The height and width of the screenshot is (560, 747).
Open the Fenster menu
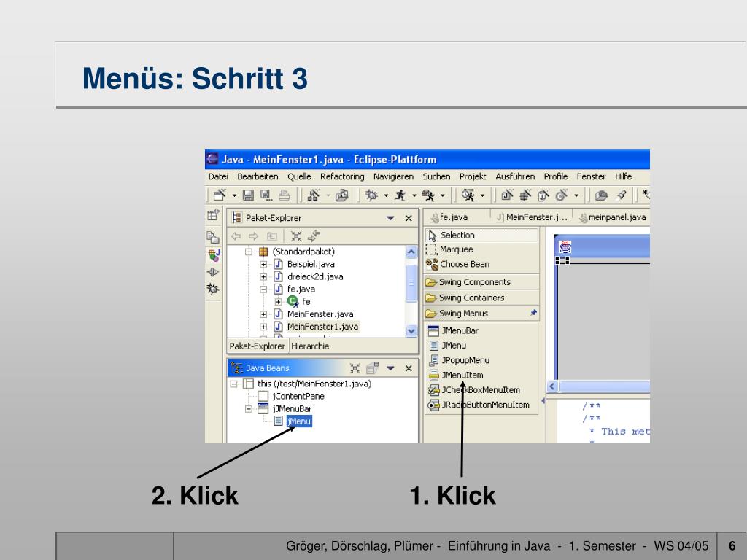[591, 176]
